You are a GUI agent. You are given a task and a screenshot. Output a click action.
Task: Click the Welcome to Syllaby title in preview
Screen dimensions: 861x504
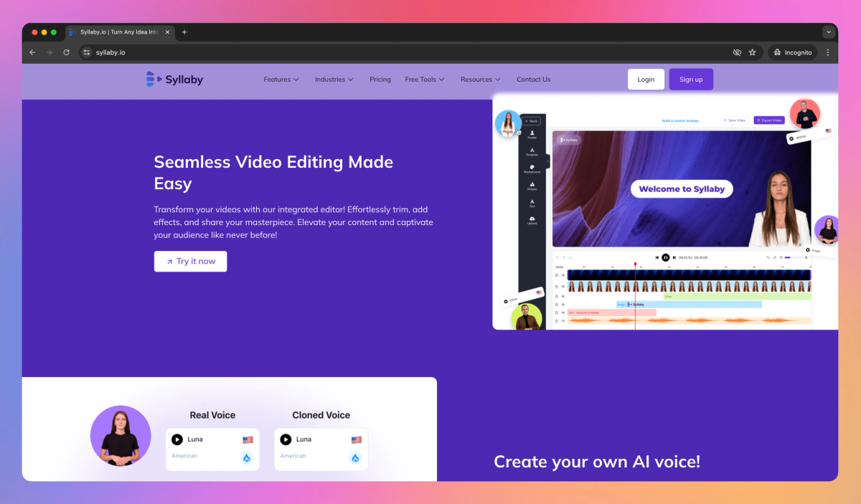pyautogui.click(x=682, y=189)
